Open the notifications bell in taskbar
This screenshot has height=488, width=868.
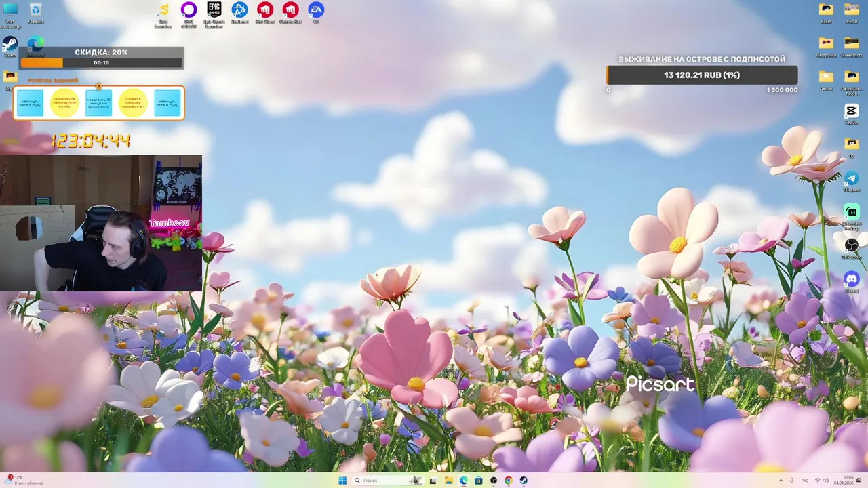point(859,481)
